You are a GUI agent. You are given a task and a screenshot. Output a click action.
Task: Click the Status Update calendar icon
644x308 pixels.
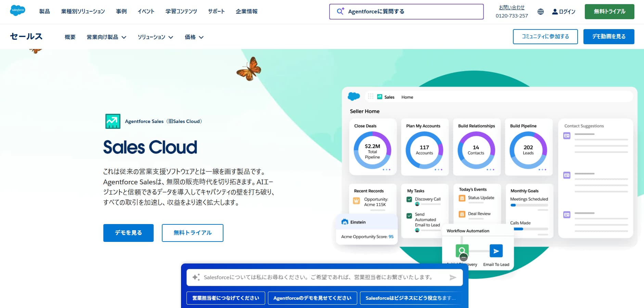[462, 198]
